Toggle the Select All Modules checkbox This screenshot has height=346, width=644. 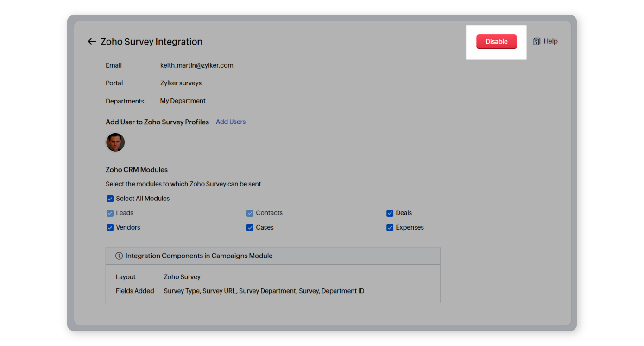110,199
